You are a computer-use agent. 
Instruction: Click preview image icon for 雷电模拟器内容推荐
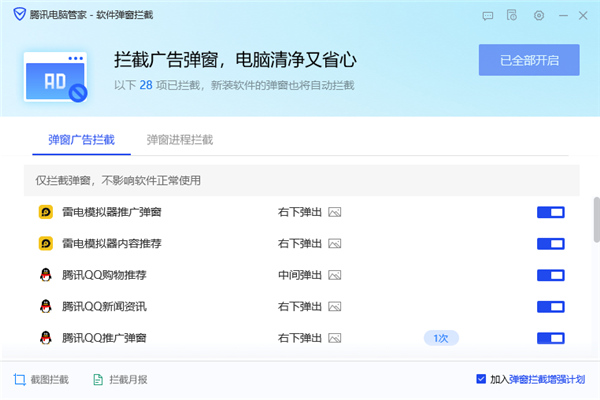click(335, 243)
